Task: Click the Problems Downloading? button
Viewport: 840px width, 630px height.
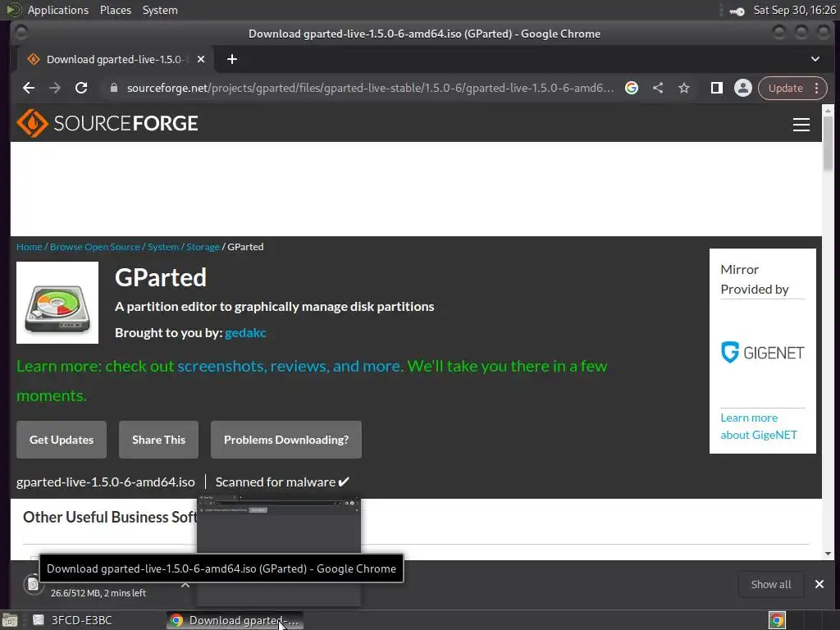Action: pyautogui.click(x=286, y=440)
